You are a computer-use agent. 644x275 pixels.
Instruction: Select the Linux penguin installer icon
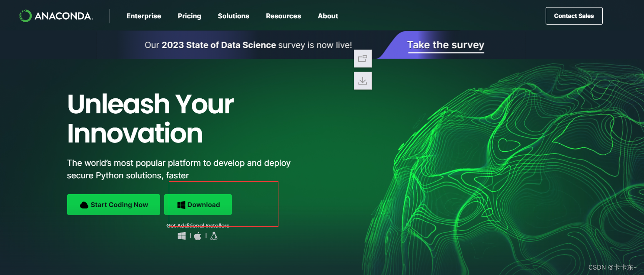214,236
